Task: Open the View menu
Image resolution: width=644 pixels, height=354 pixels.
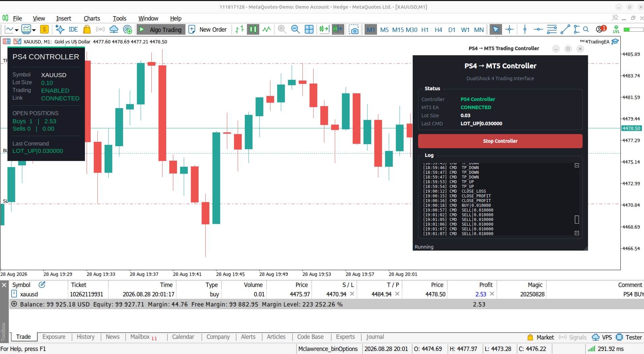Action: pyautogui.click(x=39, y=19)
